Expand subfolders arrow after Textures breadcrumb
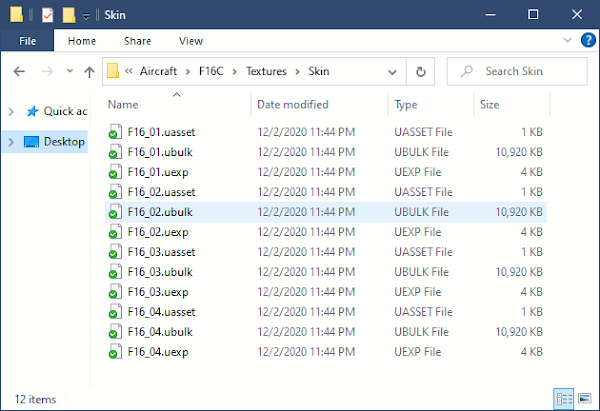The height and width of the screenshot is (411, 600). pos(297,72)
